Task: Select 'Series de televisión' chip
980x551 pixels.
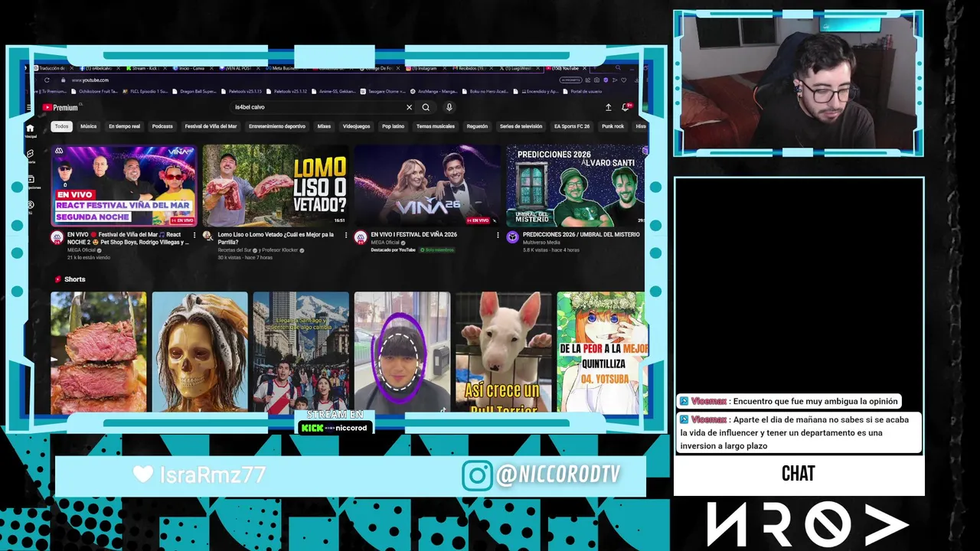Action: point(521,126)
